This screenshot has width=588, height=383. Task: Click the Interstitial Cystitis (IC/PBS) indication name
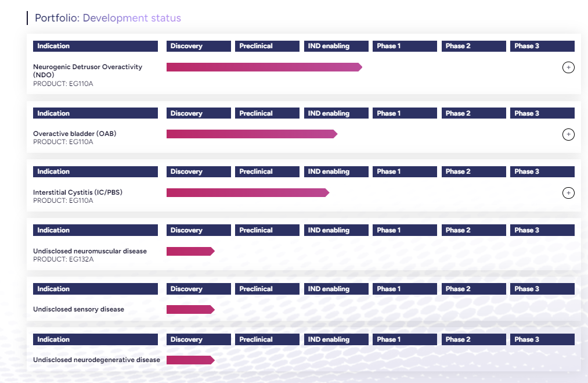[x=77, y=192]
